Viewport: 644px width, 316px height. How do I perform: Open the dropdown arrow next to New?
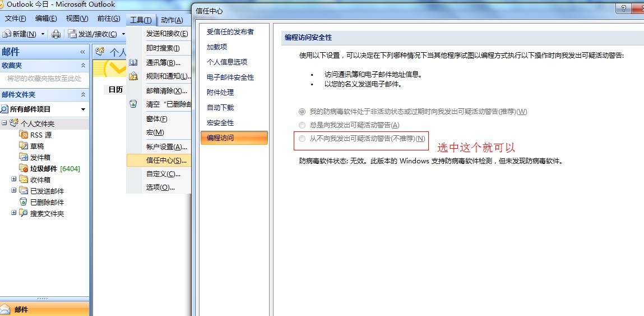click(x=43, y=34)
